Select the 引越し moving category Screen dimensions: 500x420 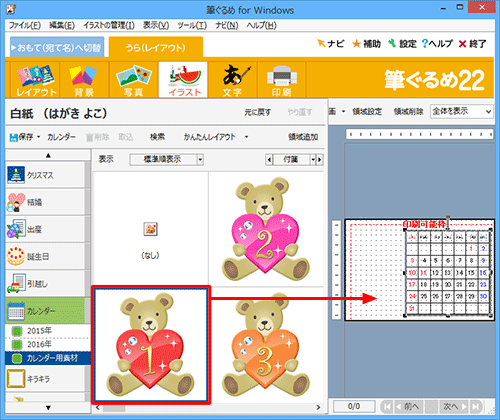pos(45,284)
